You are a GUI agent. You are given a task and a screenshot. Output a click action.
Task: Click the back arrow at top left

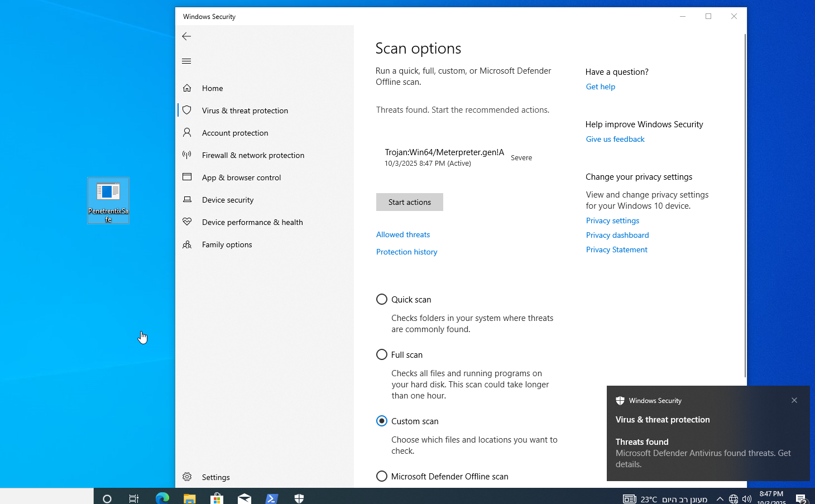(186, 36)
